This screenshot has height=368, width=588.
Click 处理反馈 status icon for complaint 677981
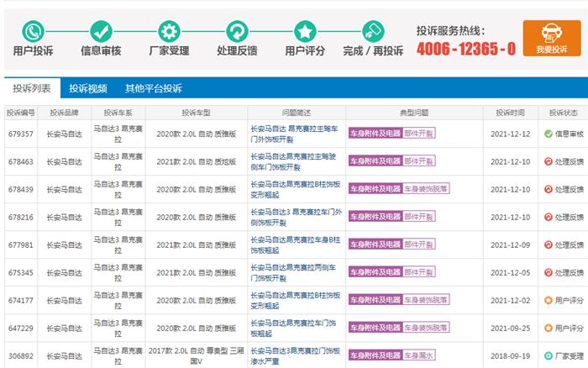coord(549,244)
